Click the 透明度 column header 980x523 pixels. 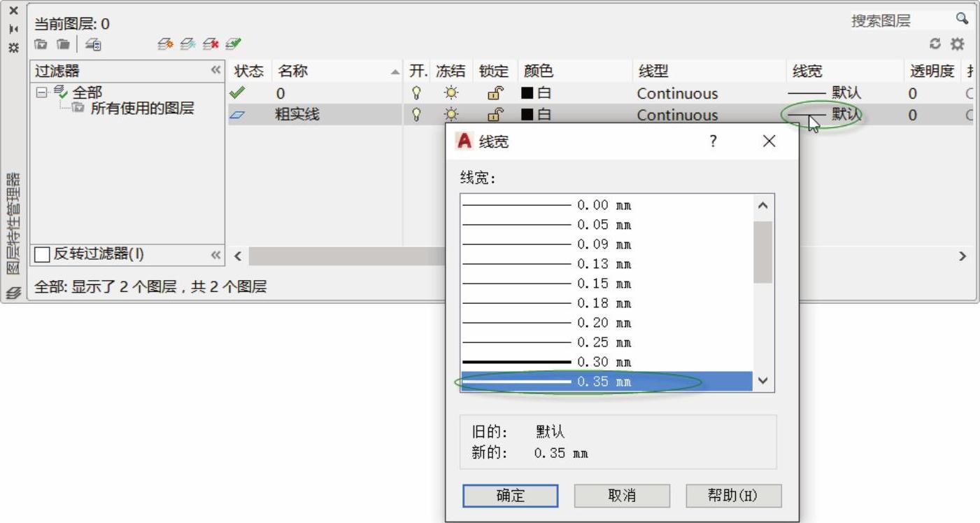click(932, 71)
